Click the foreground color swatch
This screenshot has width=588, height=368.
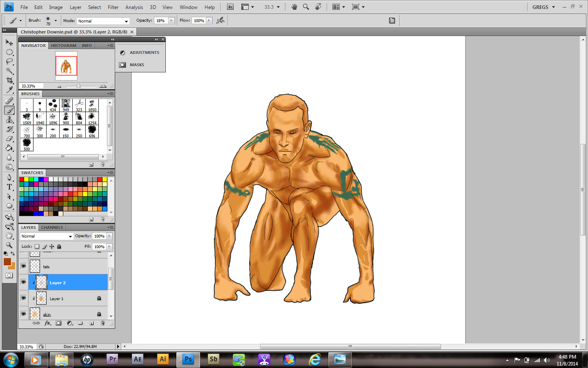(7, 262)
